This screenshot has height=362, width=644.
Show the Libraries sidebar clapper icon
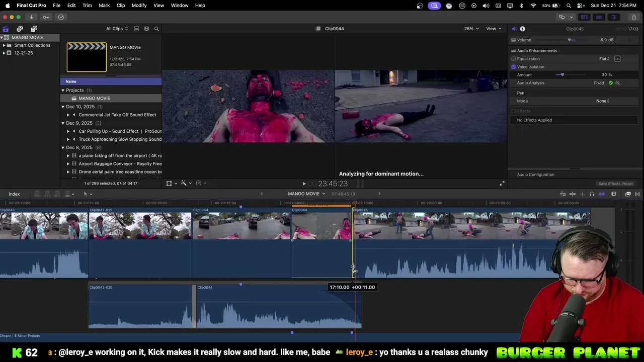[x=6, y=29]
